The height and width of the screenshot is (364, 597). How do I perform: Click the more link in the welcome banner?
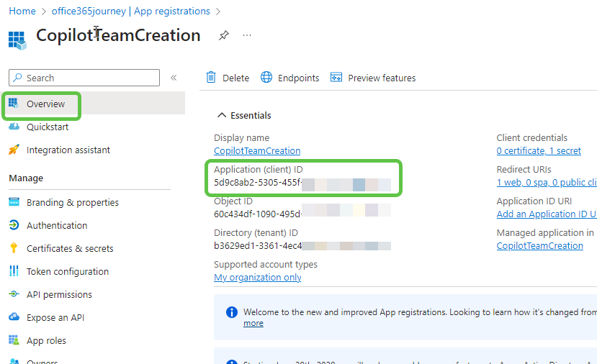click(253, 323)
